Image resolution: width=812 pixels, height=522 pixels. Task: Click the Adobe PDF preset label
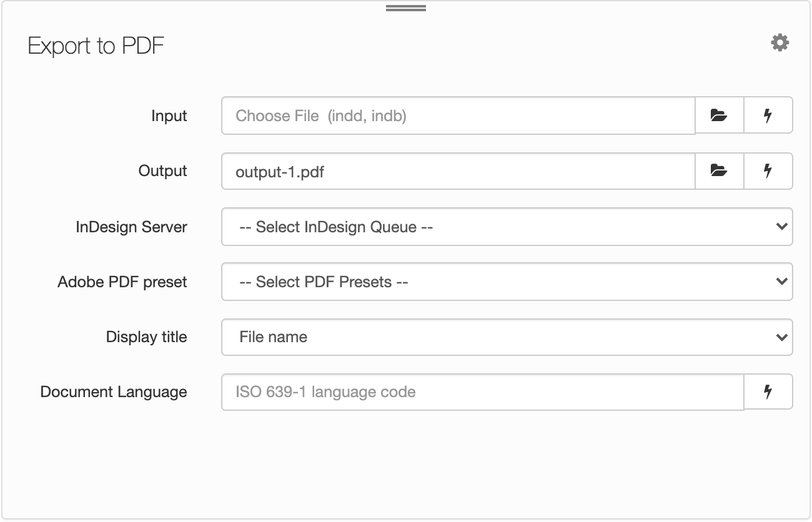[x=122, y=282]
